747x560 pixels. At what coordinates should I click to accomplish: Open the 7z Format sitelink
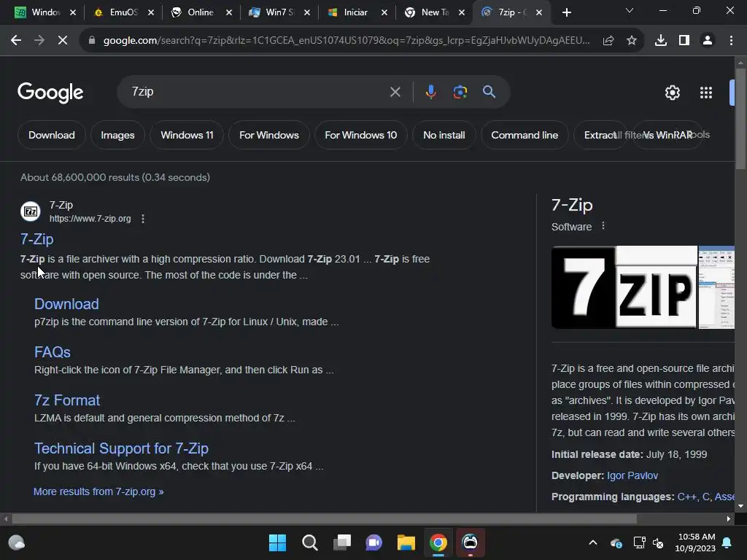67,400
